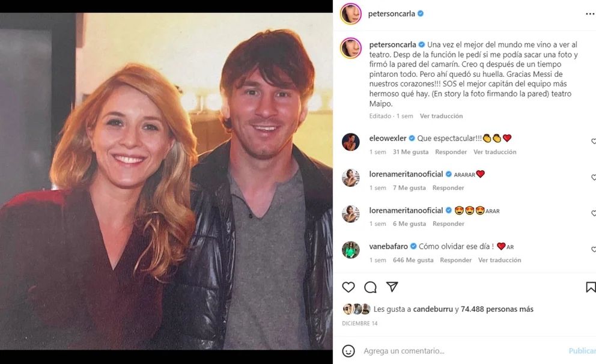Open the posted photo of the two people
596x364 pixels.
166,181
